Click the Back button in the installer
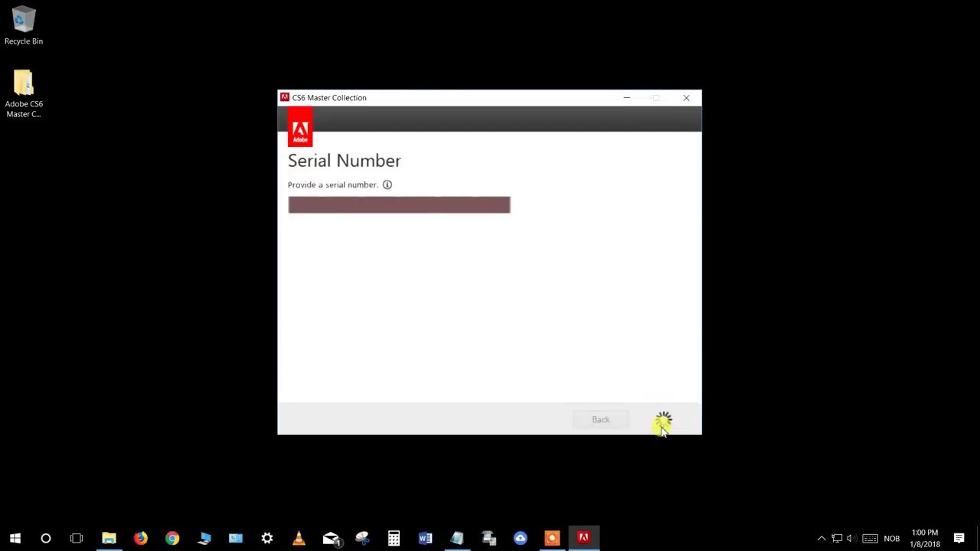 click(600, 419)
